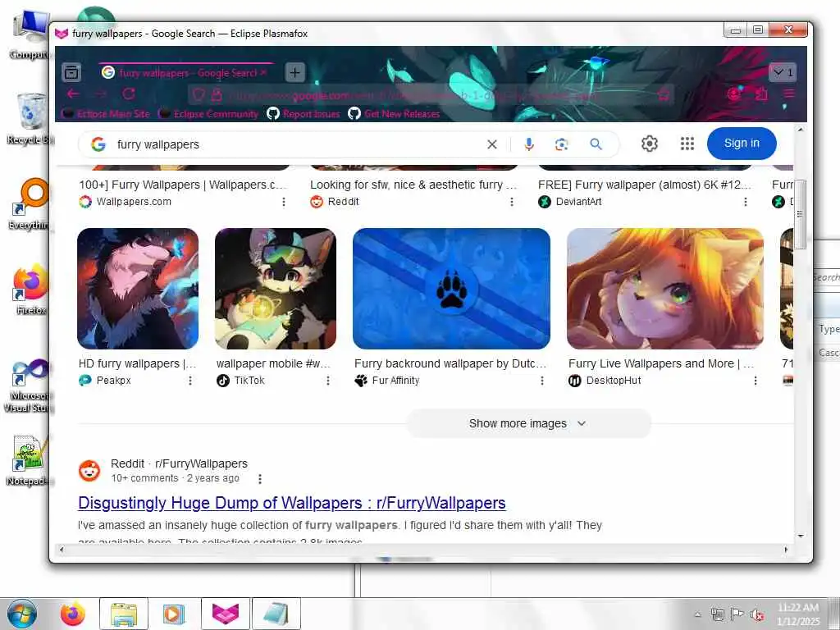Viewport: 840px width, 630px height.
Task: Open more options for Fur Affinity result
Action: point(542,381)
